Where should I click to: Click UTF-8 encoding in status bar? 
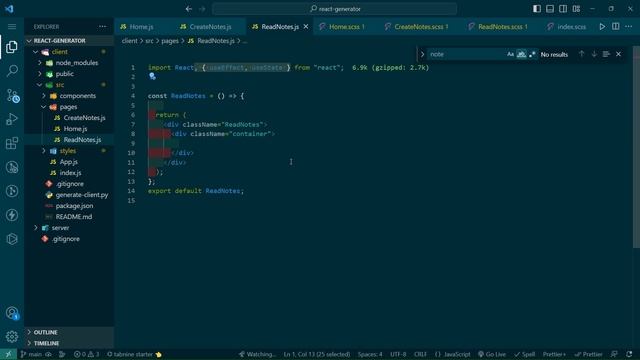tap(398, 354)
